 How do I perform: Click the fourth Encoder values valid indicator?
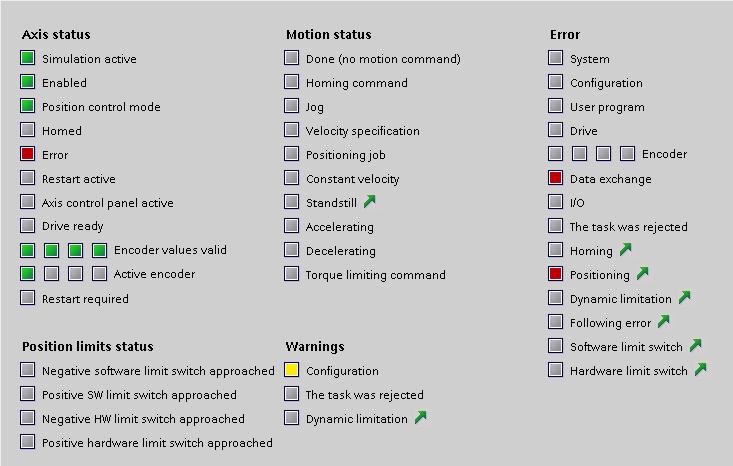[100, 251]
